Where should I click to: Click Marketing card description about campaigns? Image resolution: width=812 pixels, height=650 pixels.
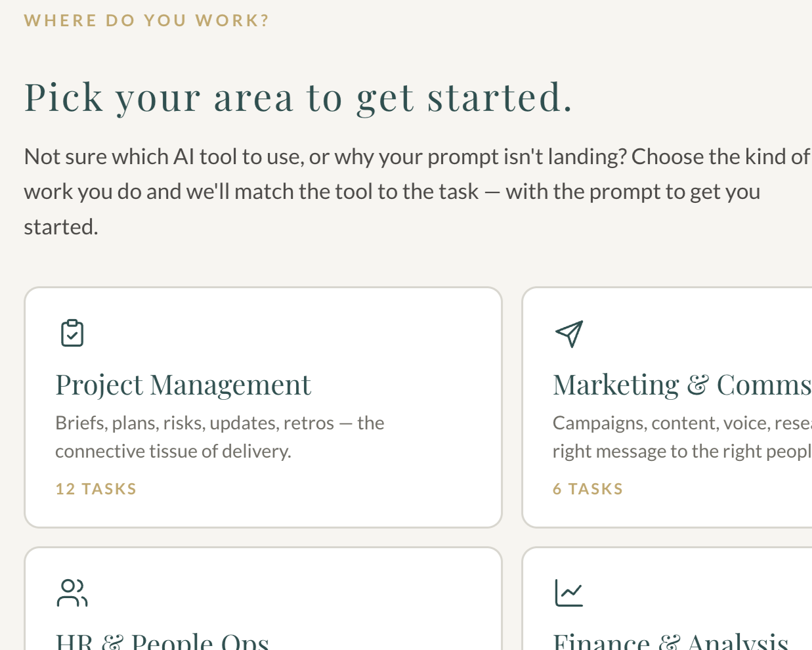click(682, 437)
